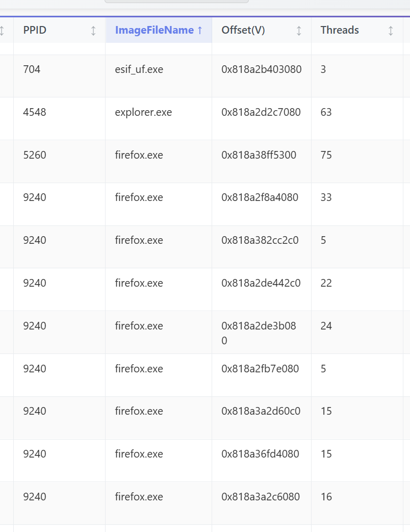
Task: Click the PPID 704 cell
Action: (x=59, y=76)
